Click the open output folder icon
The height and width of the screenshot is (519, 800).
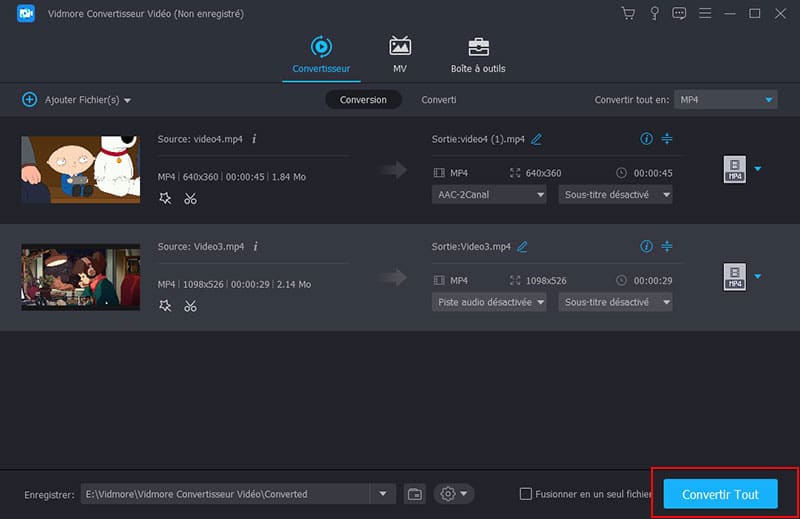(415, 494)
